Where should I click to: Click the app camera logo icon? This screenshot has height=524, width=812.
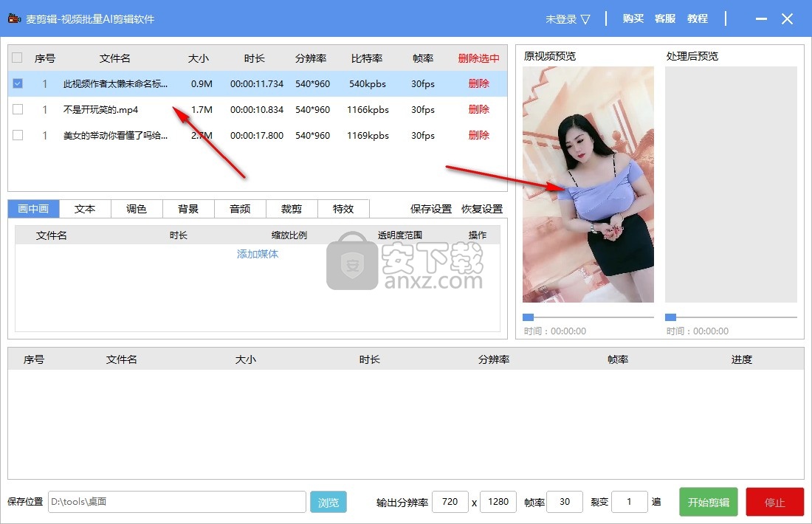point(14,18)
